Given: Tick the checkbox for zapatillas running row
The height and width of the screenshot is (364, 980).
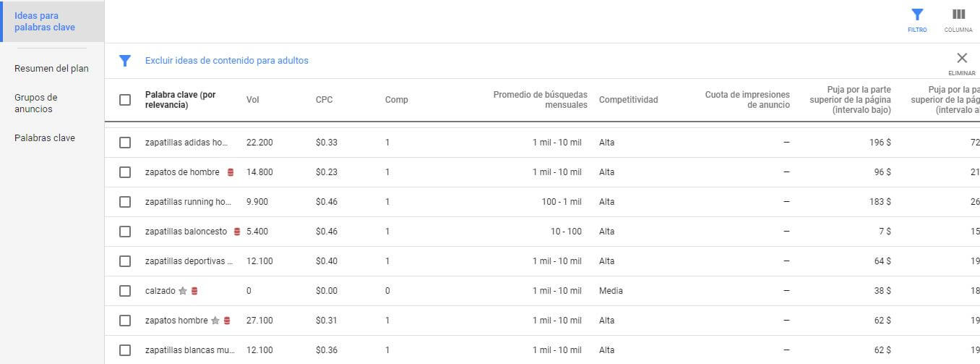Looking at the screenshot, I should click(x=125, y=202).
